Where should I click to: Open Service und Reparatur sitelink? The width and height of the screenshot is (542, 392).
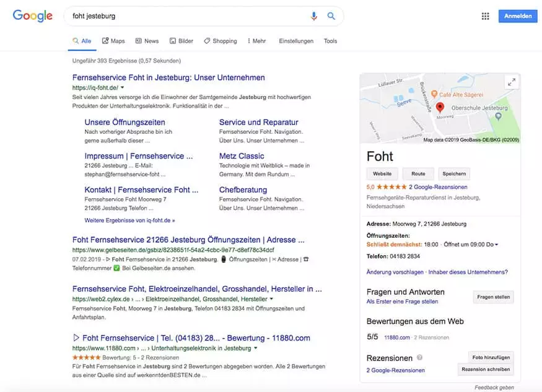pos(258,122)
